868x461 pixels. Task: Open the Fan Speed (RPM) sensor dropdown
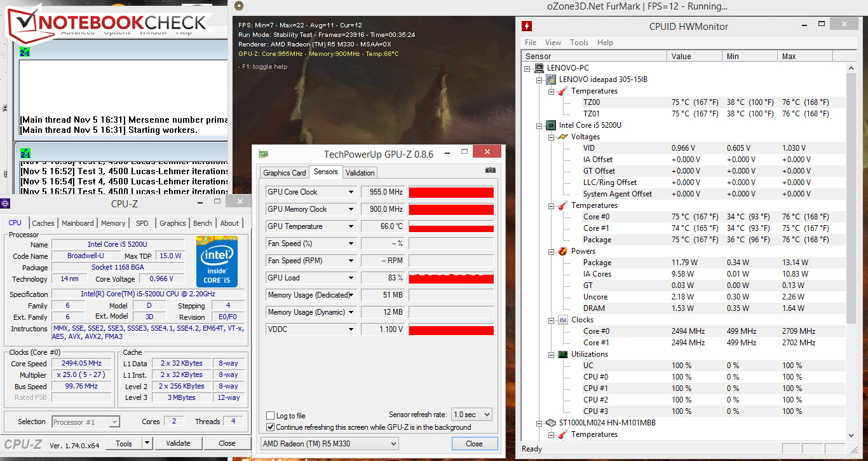(x=350, y=261)
